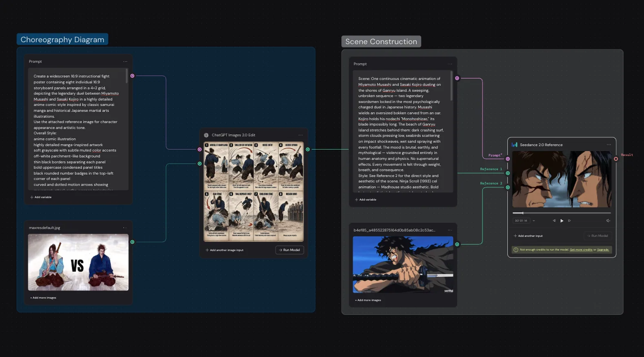
Task: Add more images to maxresdefault.jpg node
Action: click(x=43, y=298)
